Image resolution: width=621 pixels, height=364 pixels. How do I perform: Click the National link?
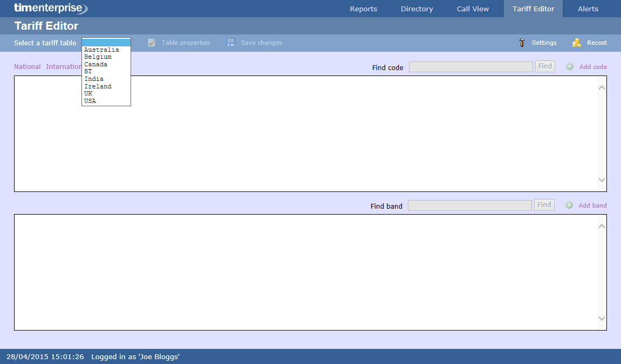point(27,67)
